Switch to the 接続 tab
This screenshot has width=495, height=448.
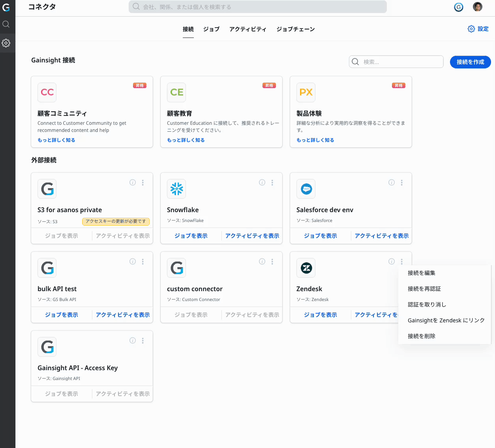tap(188, 29)
